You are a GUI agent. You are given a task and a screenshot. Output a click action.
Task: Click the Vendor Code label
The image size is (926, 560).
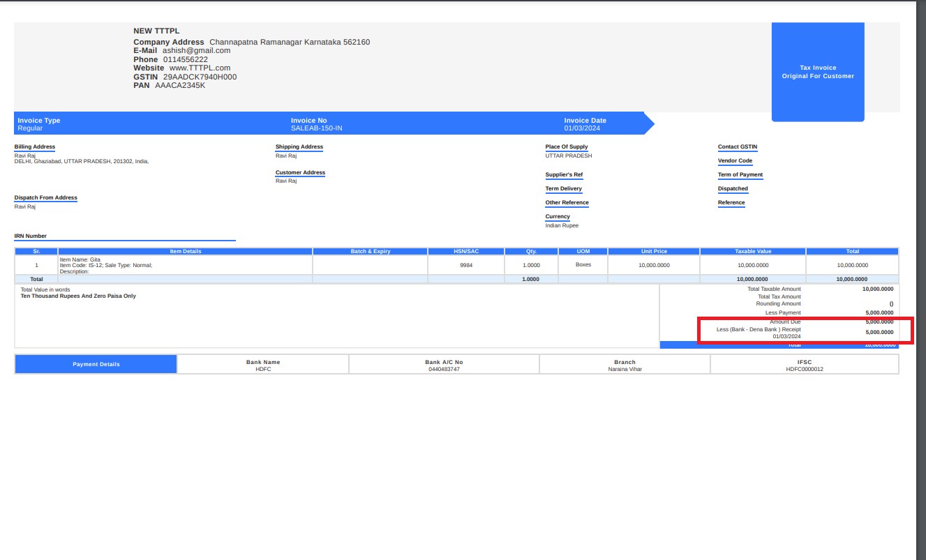click(735, 161)
